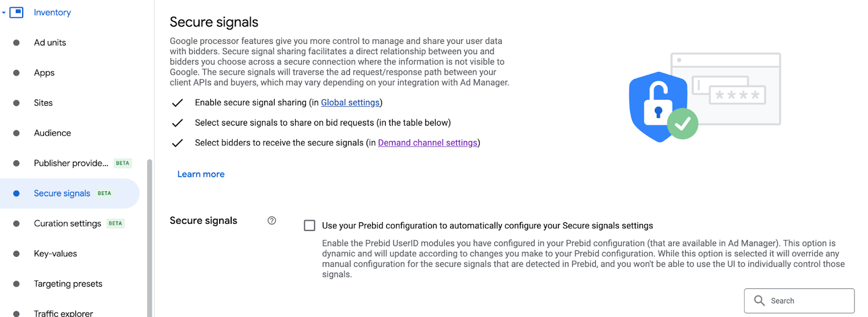The height and width of the screenshot is (317, 868).
Task: Open the Secure signals help icon
Action: pos(272,221)
